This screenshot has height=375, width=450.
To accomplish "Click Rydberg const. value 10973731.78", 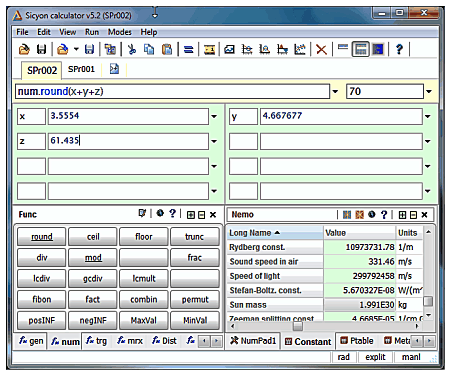I will (360, 247).
